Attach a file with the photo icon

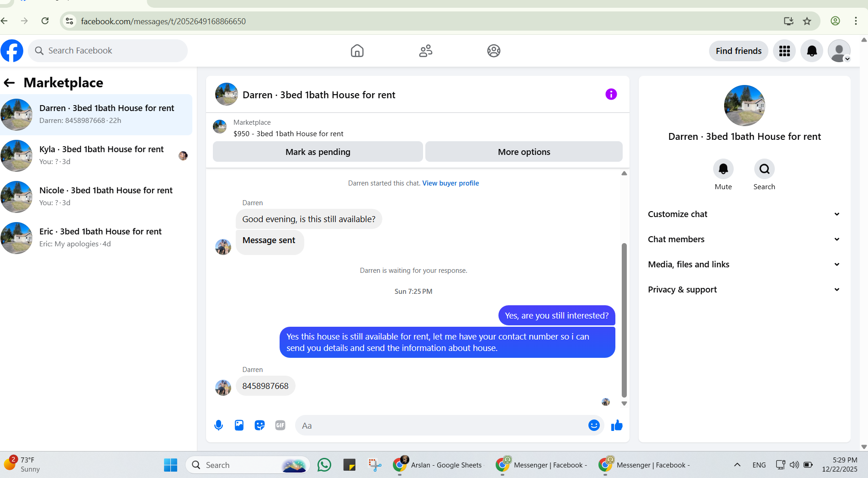point(239,425)
